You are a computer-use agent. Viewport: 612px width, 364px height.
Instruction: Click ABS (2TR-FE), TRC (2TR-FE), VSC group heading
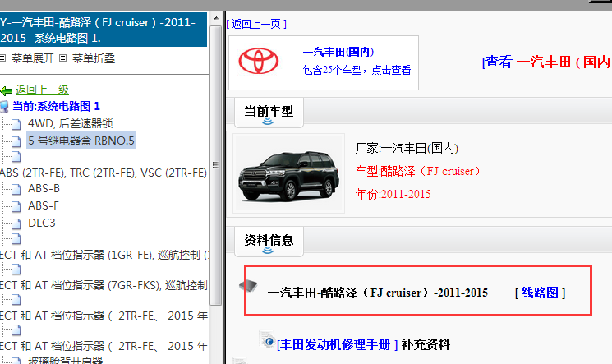point(104,173)
